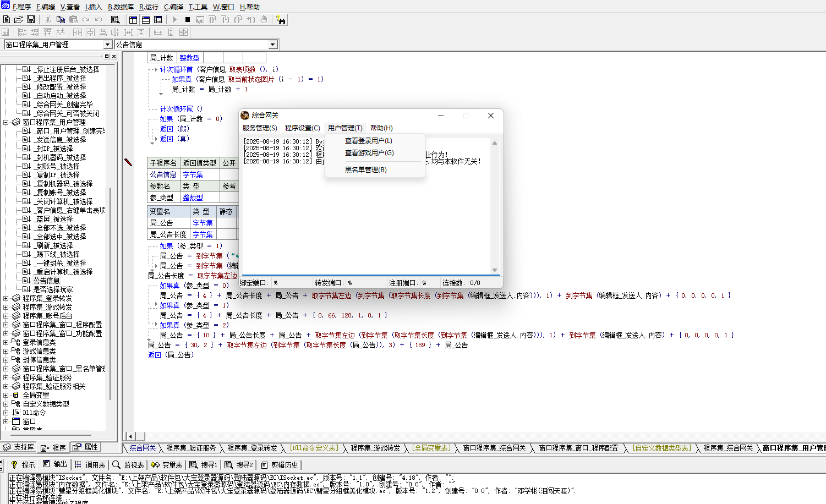Expand the 全局变量 tree node

click(x=6, y=395)
